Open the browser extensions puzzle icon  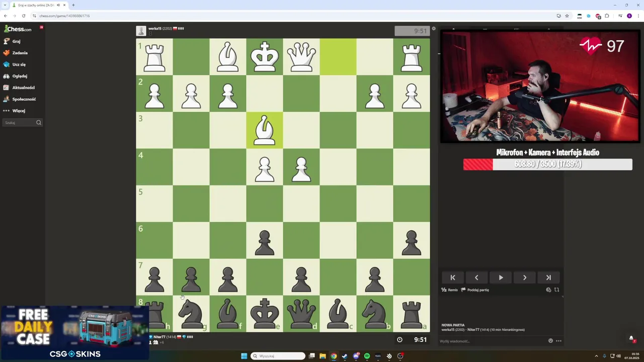(x=607, y=16)
